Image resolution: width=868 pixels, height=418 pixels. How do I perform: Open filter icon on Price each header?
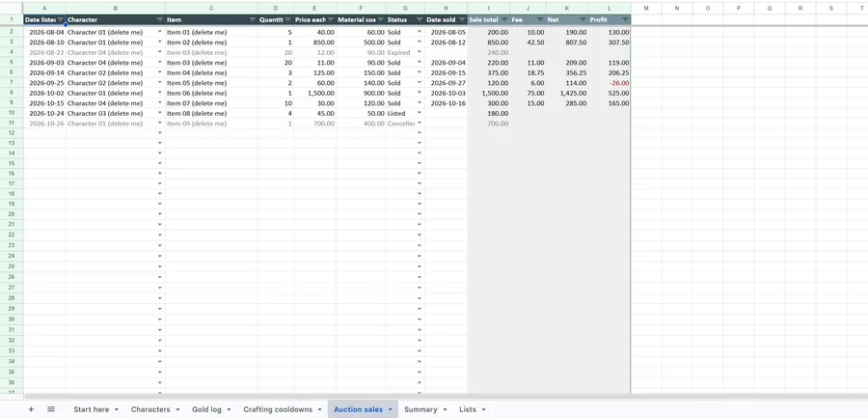(x=331, y=19)
